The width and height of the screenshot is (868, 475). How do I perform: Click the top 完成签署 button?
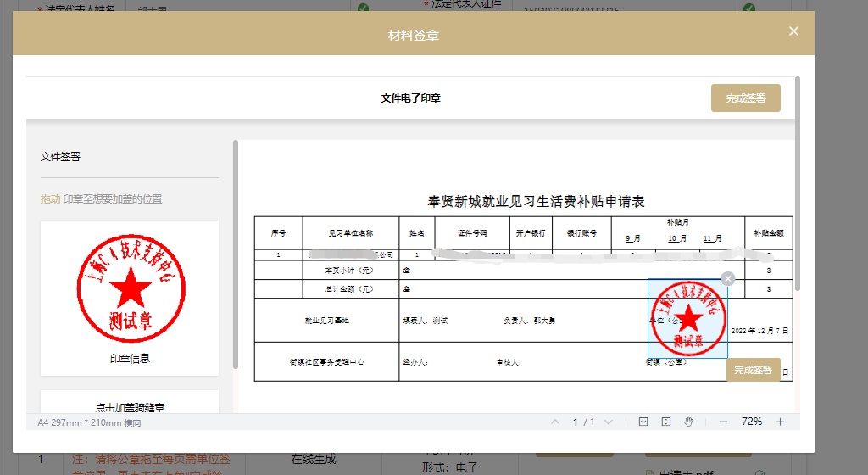coord(746,98)
